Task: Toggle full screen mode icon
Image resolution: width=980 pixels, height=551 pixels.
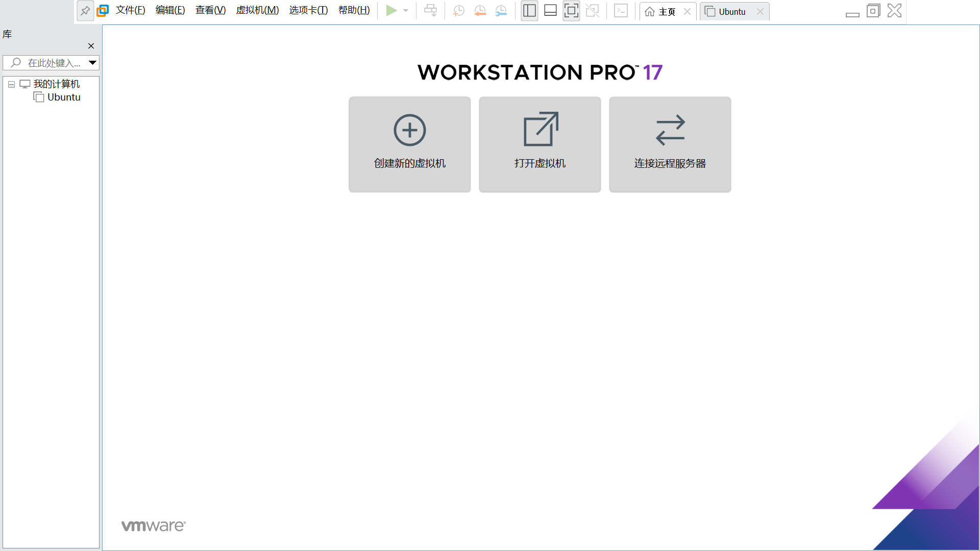Action: 571,11
